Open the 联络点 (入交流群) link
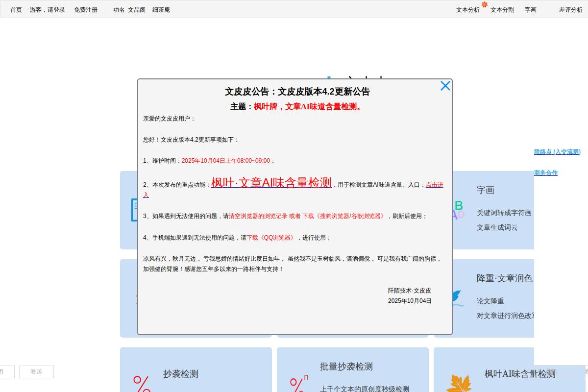The height and width of the screenshot is (392, 588). pos(557,152)
